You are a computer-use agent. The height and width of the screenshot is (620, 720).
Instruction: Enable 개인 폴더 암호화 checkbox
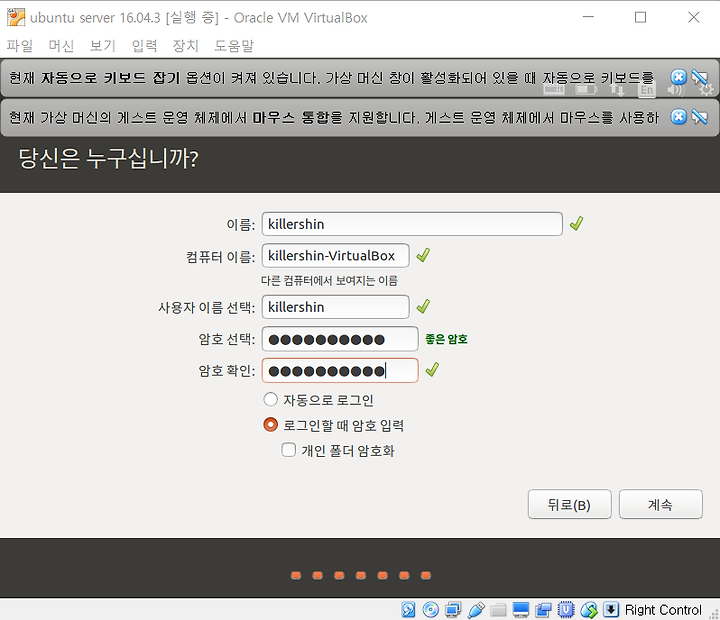288,450
